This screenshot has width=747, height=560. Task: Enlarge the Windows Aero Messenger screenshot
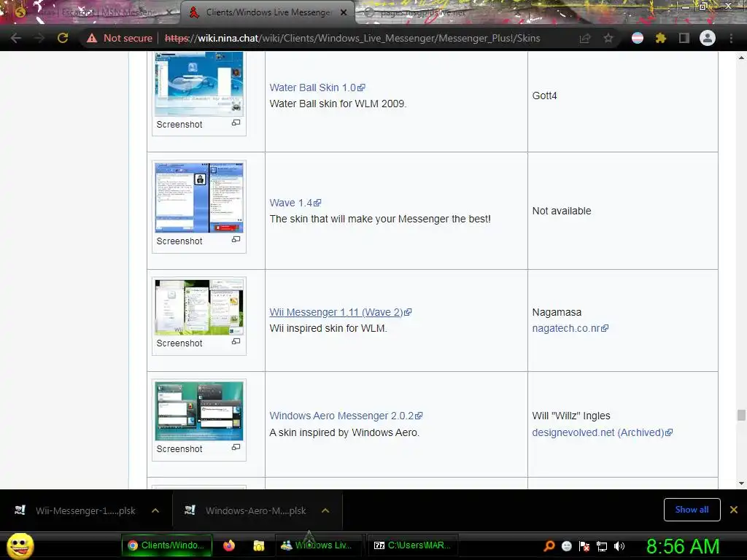coord(236,447)
